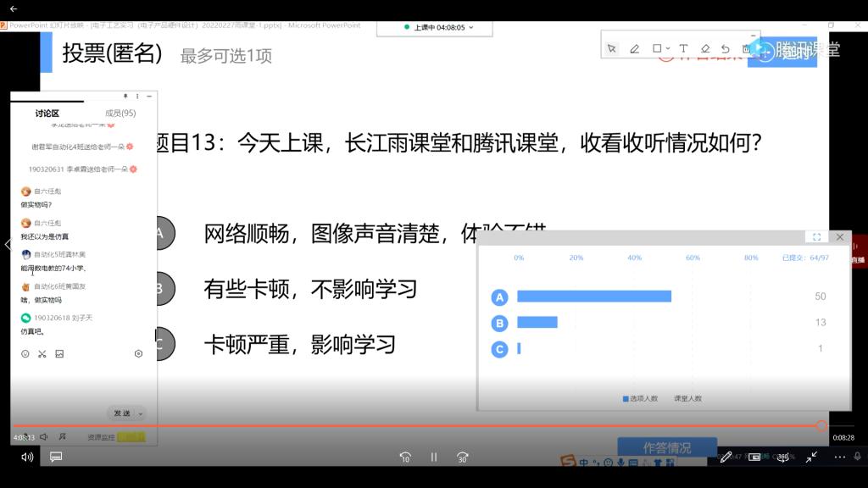Click user 自动化5班龚林庾 avatar

25,254
